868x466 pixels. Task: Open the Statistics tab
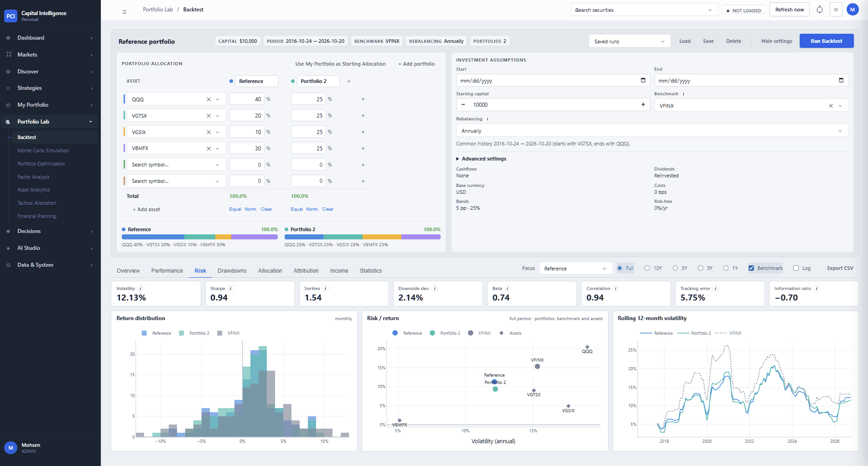coord(371,271)
